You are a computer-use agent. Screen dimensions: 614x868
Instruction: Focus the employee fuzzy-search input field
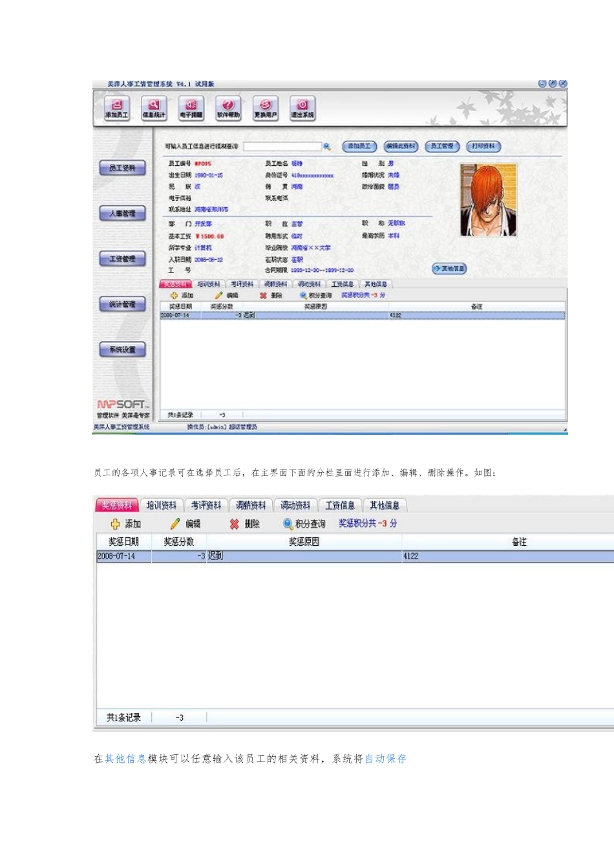(x=282, y=147)
